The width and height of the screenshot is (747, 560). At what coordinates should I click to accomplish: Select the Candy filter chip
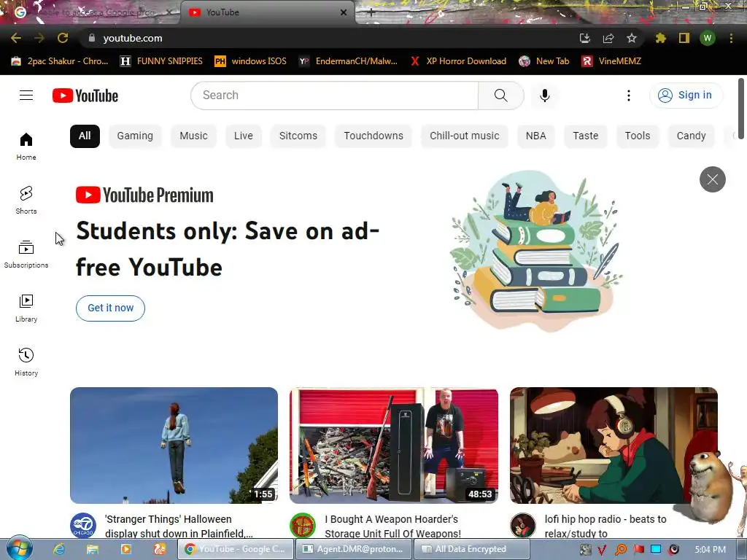[x=692, y=136]
